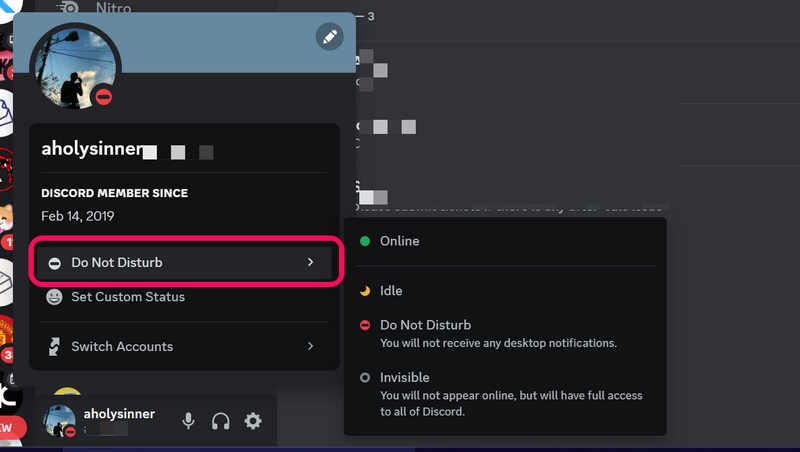Open the aholysinner user panel at bottom
This screenshot has width=800, height=452.
pos(116,421)
